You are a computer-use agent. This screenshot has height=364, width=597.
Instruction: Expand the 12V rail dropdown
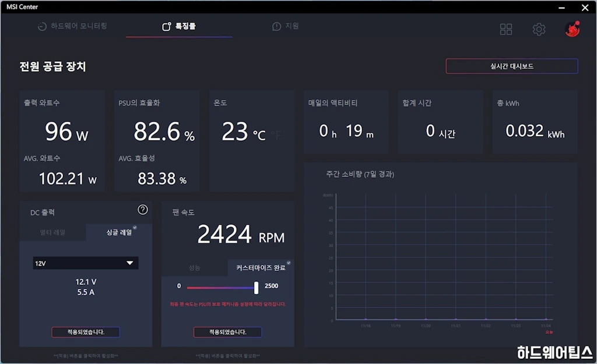click(86, 263)
